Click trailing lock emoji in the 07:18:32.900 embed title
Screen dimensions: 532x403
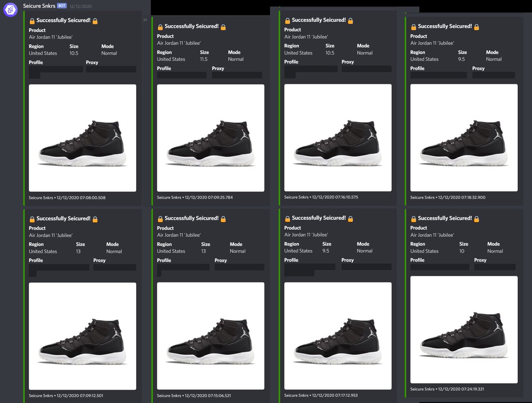pyautogui.click(x=477, y=27)
